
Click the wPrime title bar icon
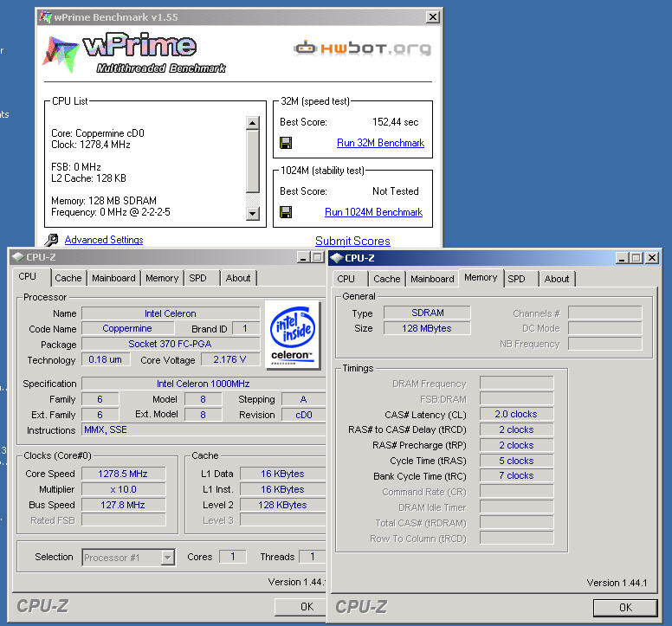tap(45, 17)
